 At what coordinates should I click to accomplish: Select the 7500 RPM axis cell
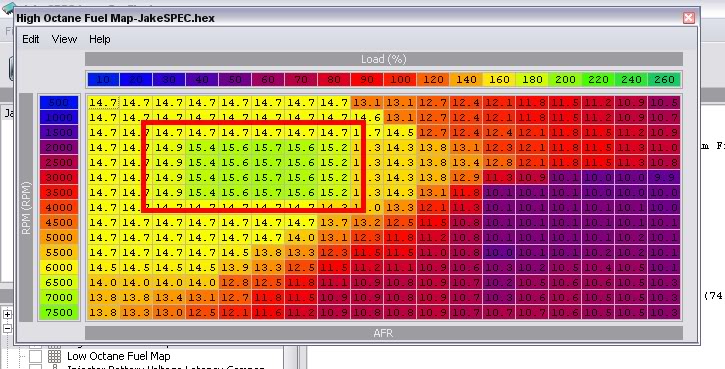(x=59, y=313)
